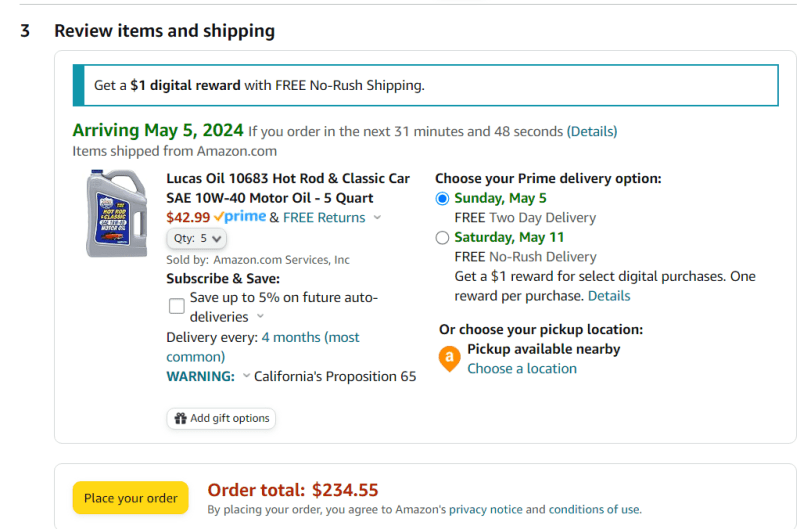Image resolution: width=800 pixels, height=529 pixels.
Task: Open the Qty: 5 quantity dropdown
Action: pyautogui.click(x=197, y=239)
